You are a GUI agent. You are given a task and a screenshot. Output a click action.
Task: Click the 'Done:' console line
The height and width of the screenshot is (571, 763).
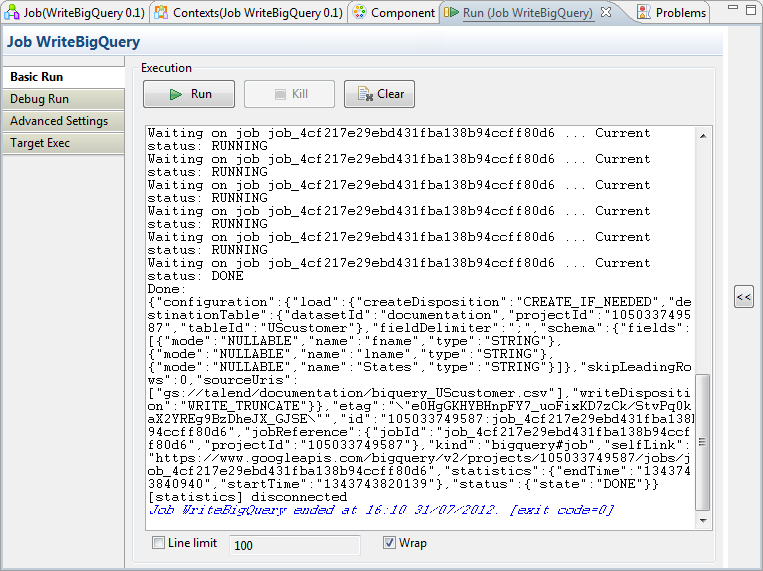(x=167, y=289)
